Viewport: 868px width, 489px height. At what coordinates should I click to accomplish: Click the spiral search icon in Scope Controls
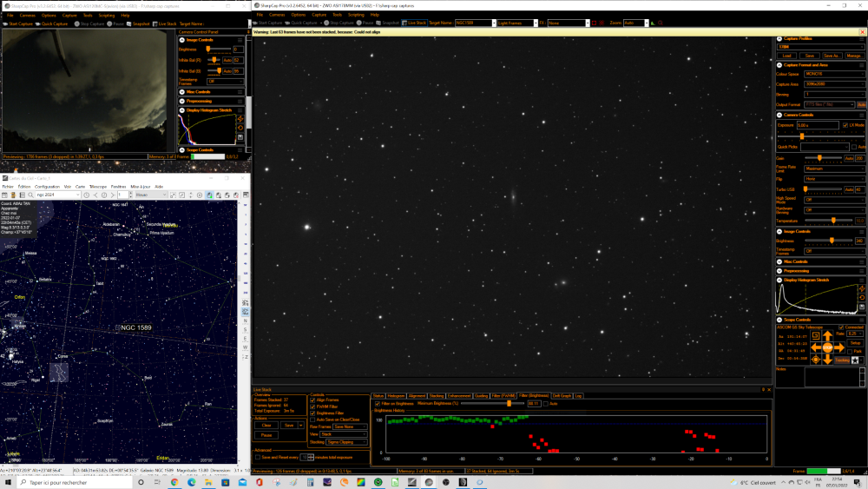point(815,335)
